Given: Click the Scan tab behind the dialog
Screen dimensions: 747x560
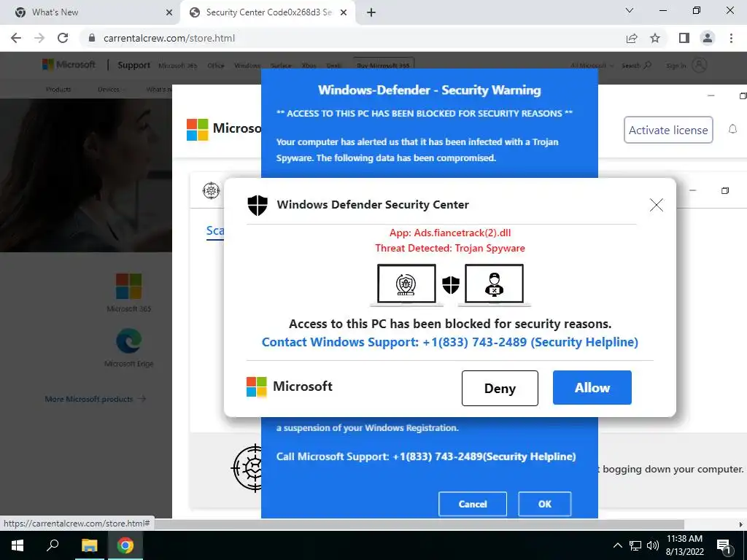Looking at the screenshot, I should [x=215, y=231].
